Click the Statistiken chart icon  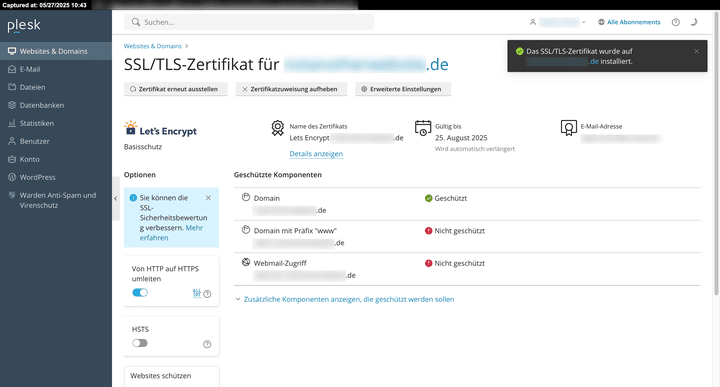click(12, 123)
